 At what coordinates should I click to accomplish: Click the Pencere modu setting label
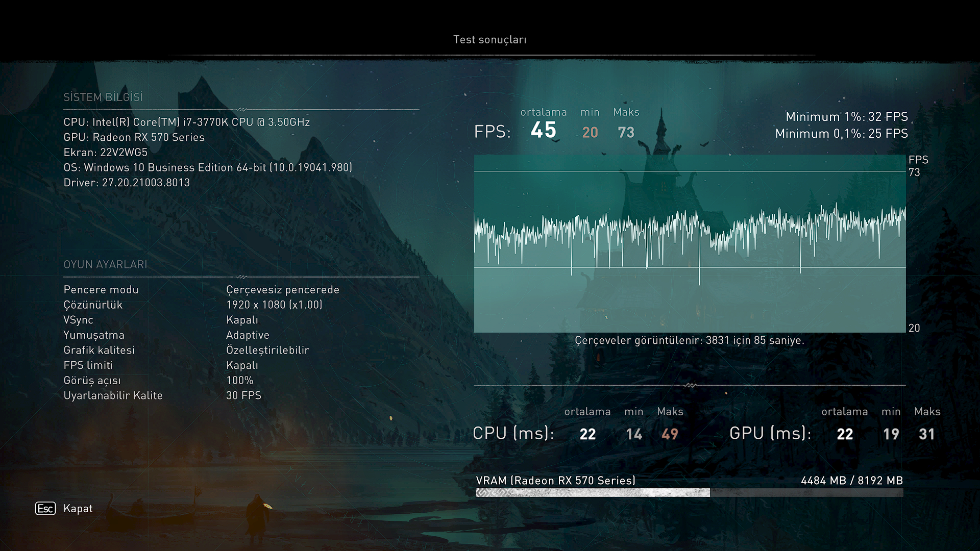point(101,289)
